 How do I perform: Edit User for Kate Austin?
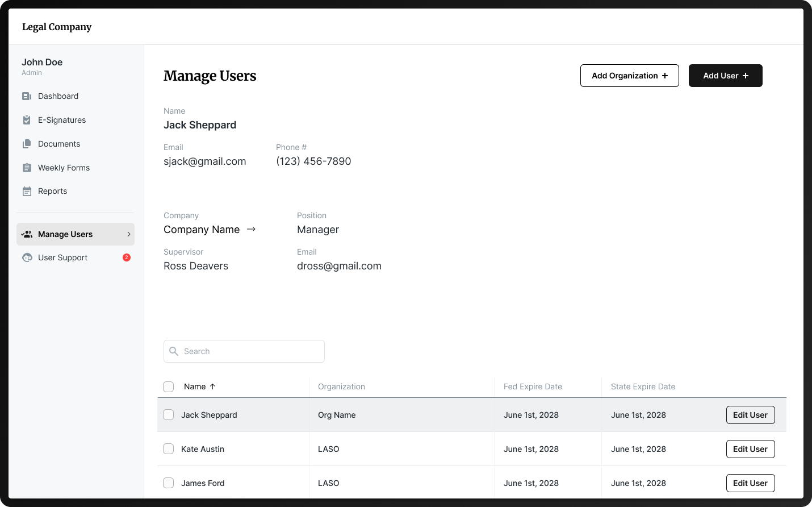751,449
